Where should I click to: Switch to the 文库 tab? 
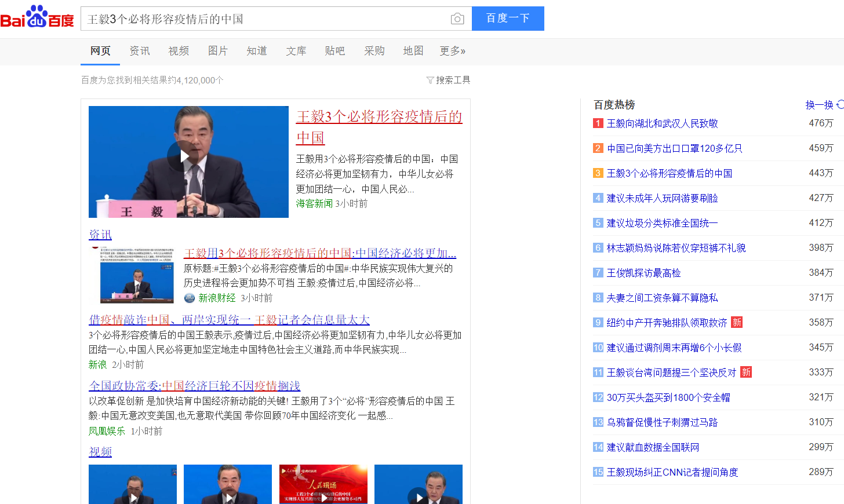tap(296, 51)
